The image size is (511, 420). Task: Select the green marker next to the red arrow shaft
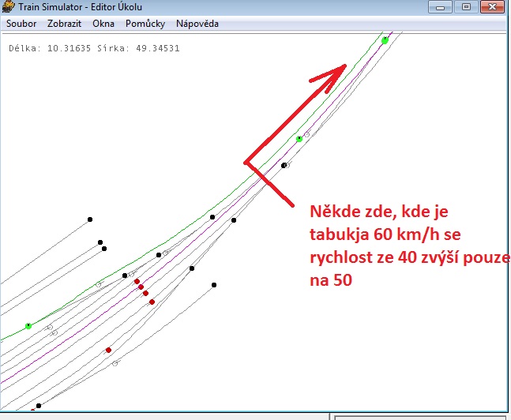(299, 139)
